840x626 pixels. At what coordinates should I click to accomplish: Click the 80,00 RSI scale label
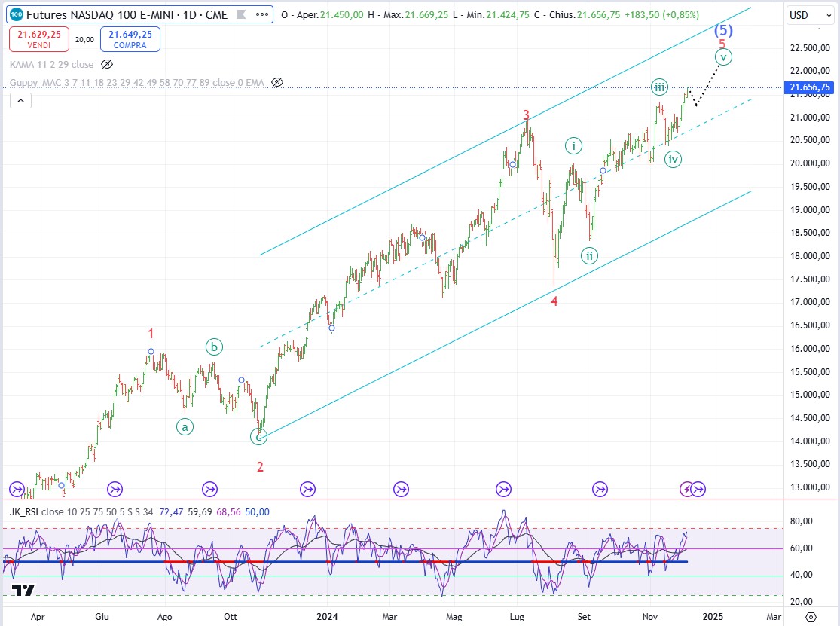[x=801, y=521]
